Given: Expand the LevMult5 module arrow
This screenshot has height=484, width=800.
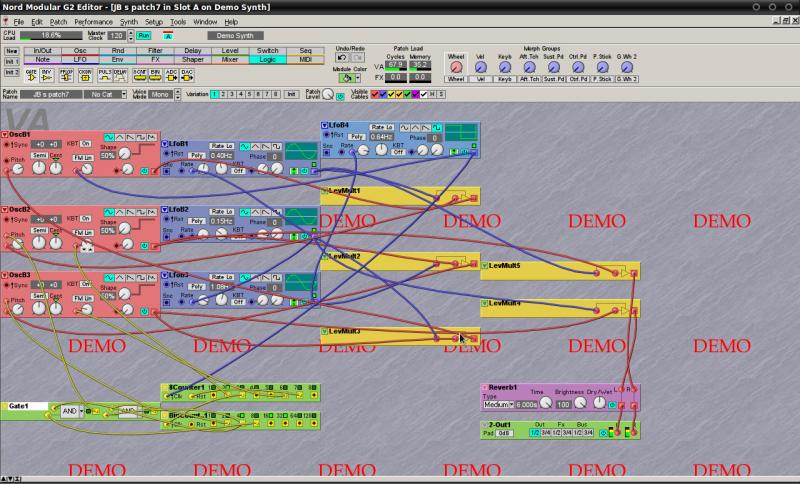Looking at the screenshot, I should tap(485, 266).
